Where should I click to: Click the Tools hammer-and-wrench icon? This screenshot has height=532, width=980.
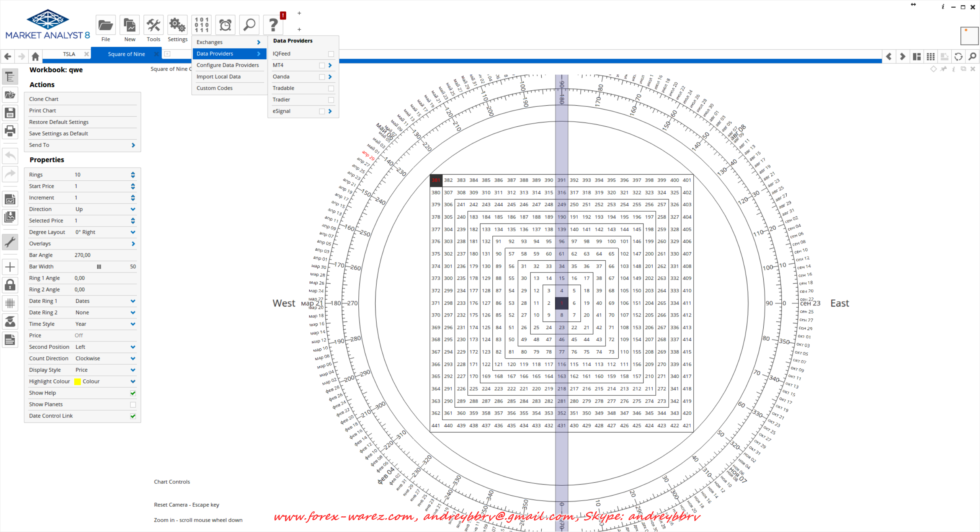pyautogui.click(x=153, y=26)
